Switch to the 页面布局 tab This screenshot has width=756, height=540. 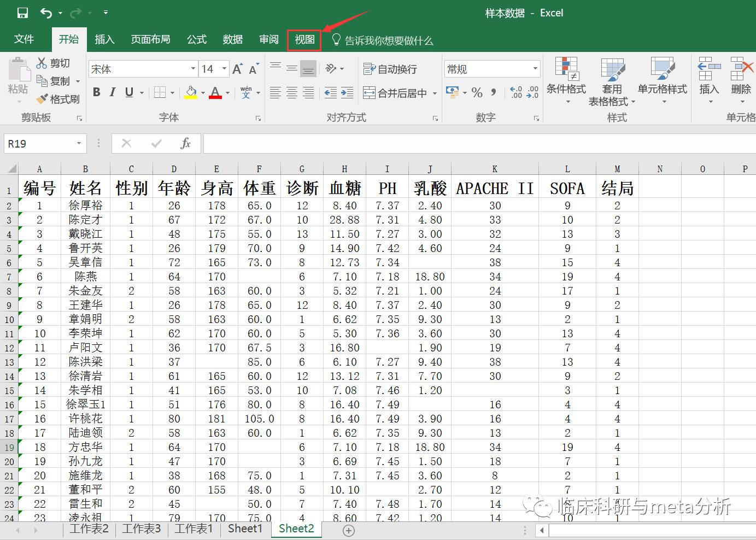click(x=150, y=39)
